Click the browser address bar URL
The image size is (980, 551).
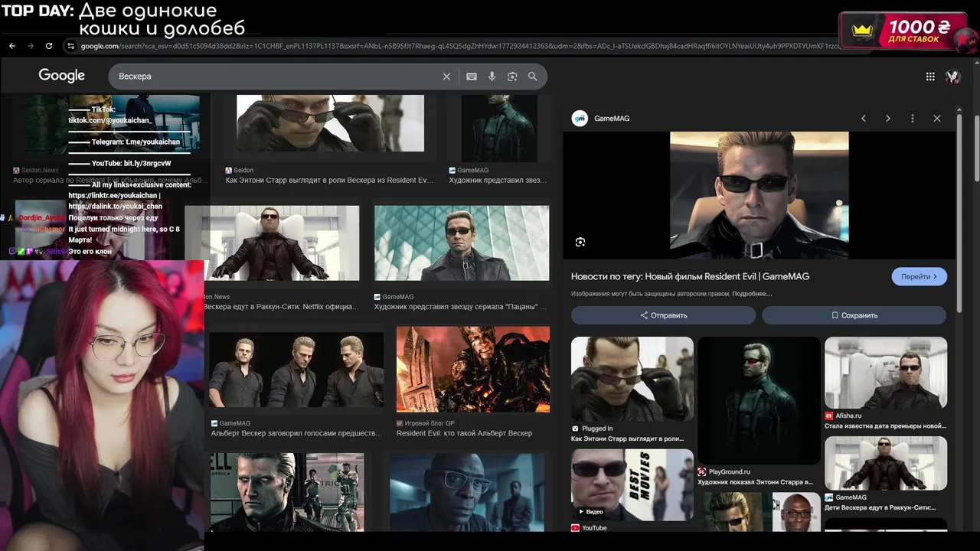tap(459, 46)
